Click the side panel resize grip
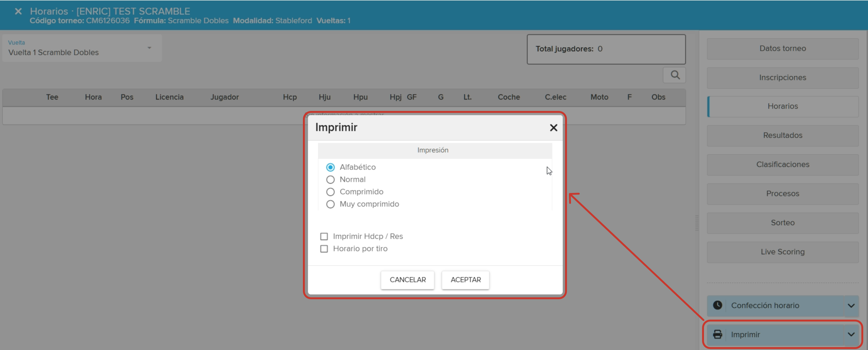Screen dimensions: 868x350 coord(697,223)
